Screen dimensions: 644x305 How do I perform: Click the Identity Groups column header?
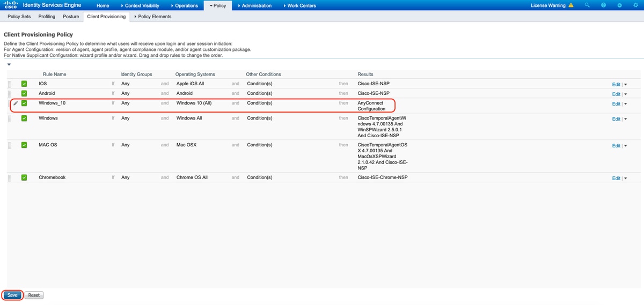[136, 74]
